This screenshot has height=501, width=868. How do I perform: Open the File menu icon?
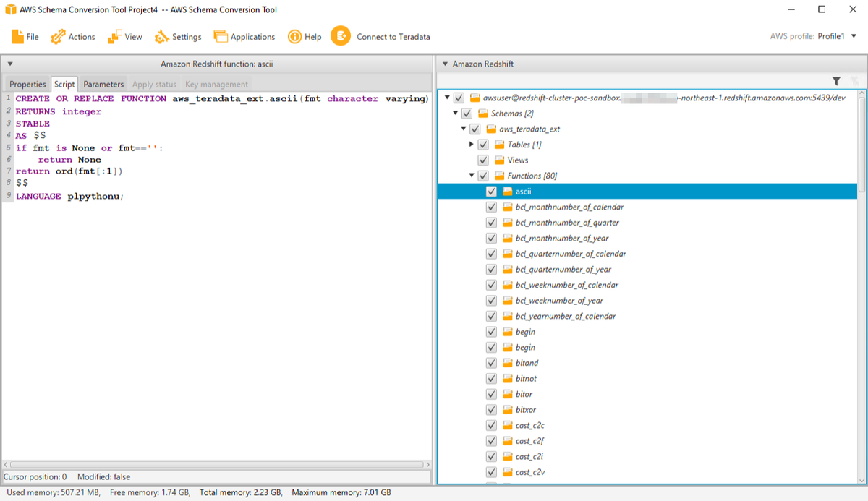coord(17,36)
